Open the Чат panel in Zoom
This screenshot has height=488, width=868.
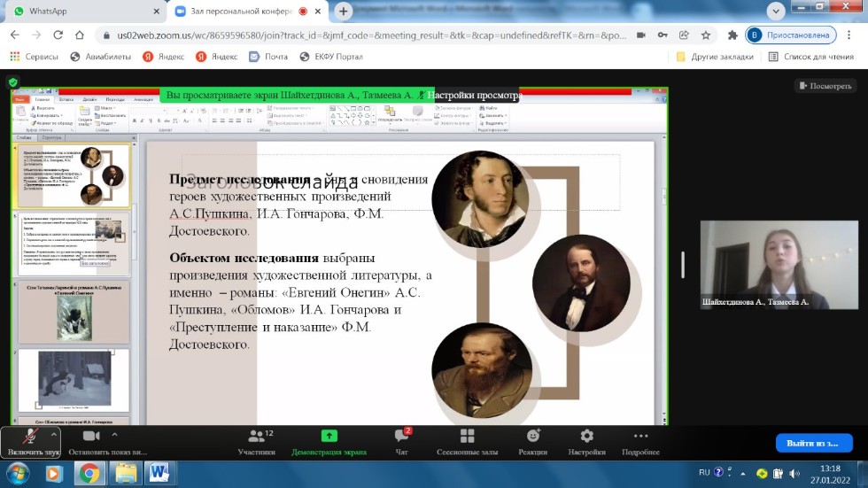click(402, 443)
